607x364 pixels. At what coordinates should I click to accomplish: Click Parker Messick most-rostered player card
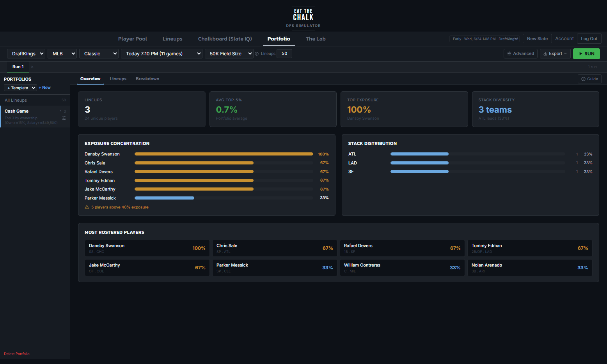[275, 268]
